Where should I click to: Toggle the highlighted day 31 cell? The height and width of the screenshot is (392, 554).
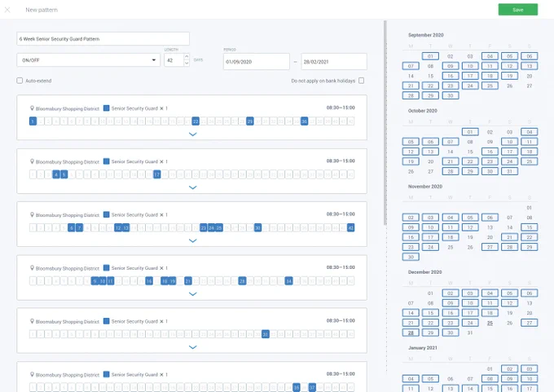coord(266,334)
